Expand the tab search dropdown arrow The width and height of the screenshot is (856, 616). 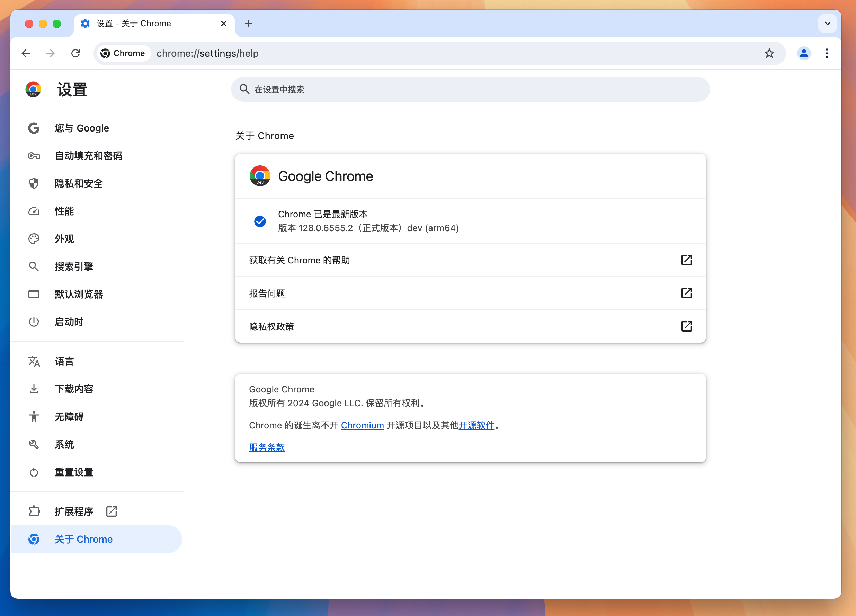[x=827, y=24]
